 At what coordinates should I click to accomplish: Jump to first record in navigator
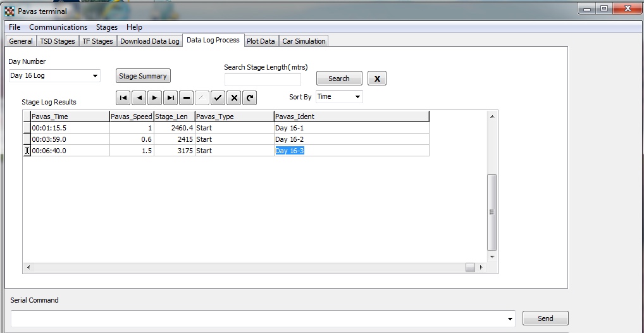tap(123, 98)
